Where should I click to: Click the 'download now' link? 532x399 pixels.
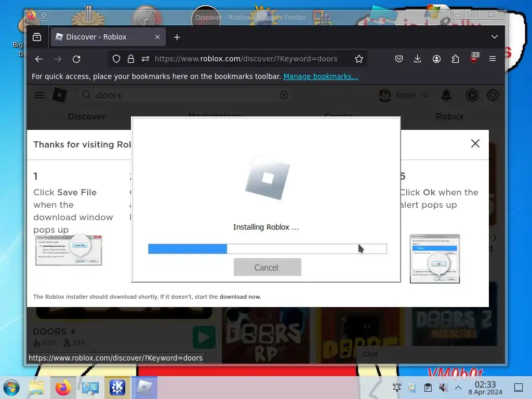pyautogui.click(x=240, y=297)
